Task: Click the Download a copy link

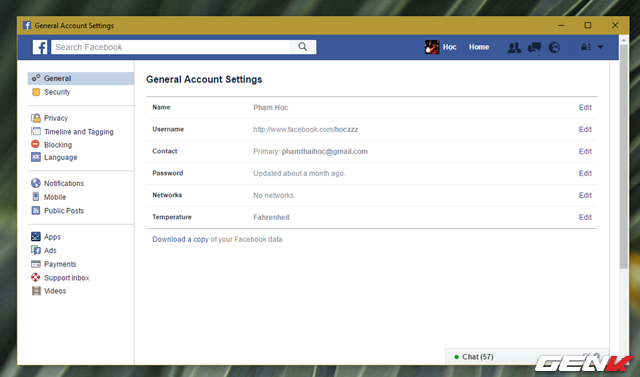Action: (x=180, y=240)
